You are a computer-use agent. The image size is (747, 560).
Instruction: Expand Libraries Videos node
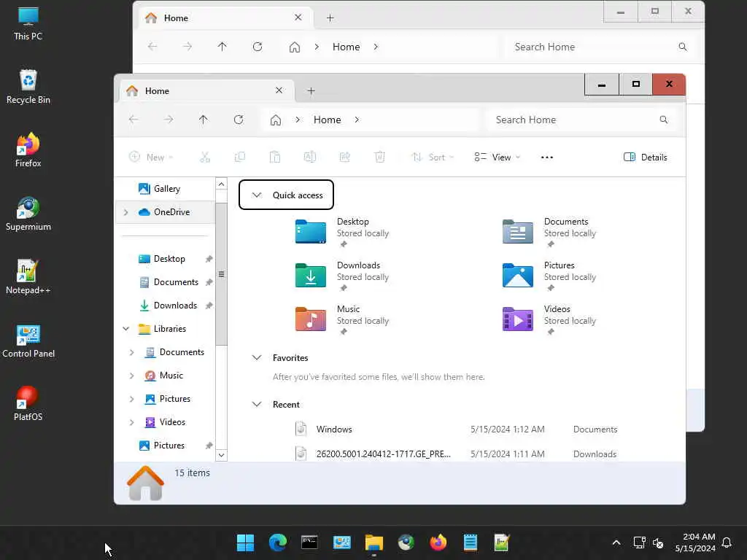click(131, 422)
